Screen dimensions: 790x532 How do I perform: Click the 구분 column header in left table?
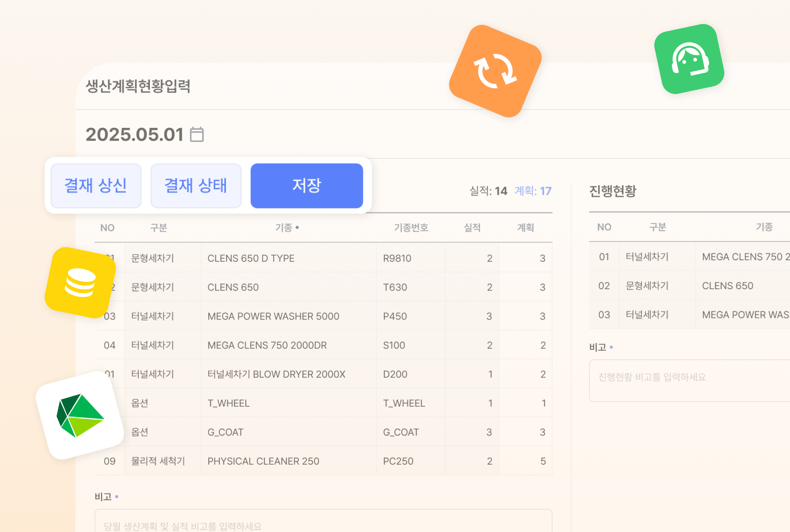(158, 227)
